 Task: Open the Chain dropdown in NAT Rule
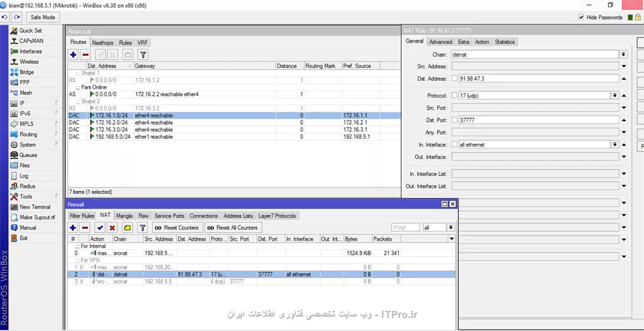[623, 54]
